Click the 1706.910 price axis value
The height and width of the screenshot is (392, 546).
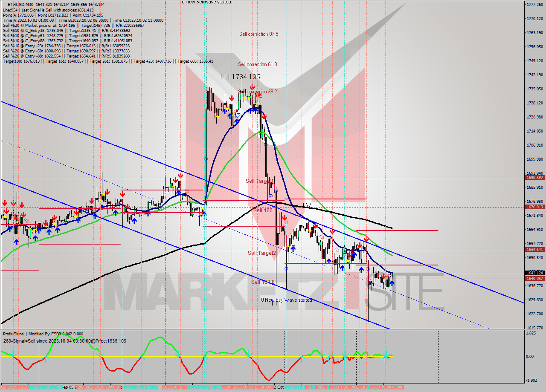point(534,145)
